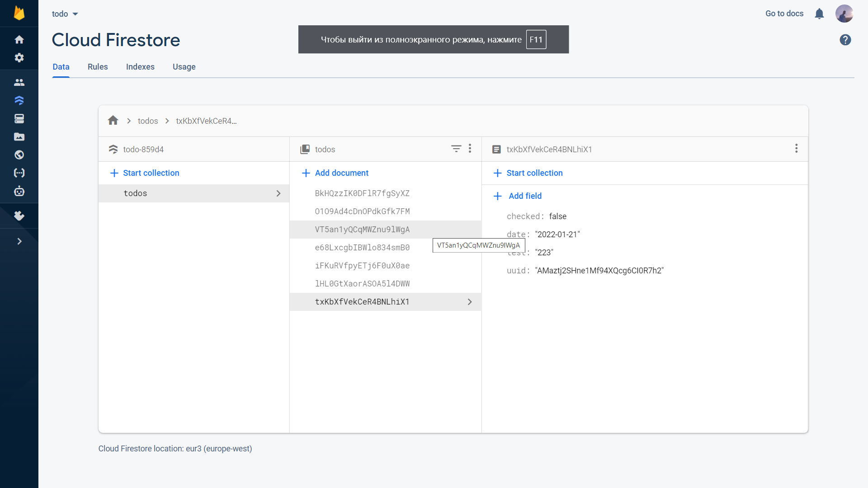
Task: Expand the todos collection row arrow
Action: pos(278,193)
